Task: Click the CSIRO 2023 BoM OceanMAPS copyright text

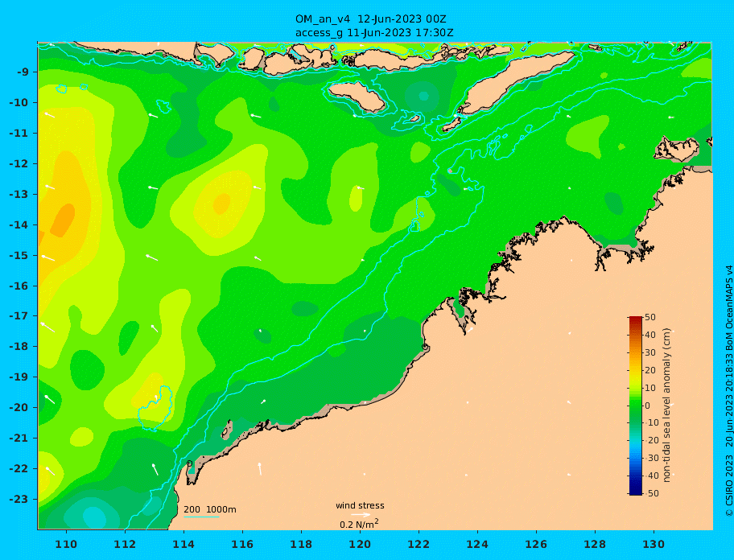Action: (x=729, y=391)
